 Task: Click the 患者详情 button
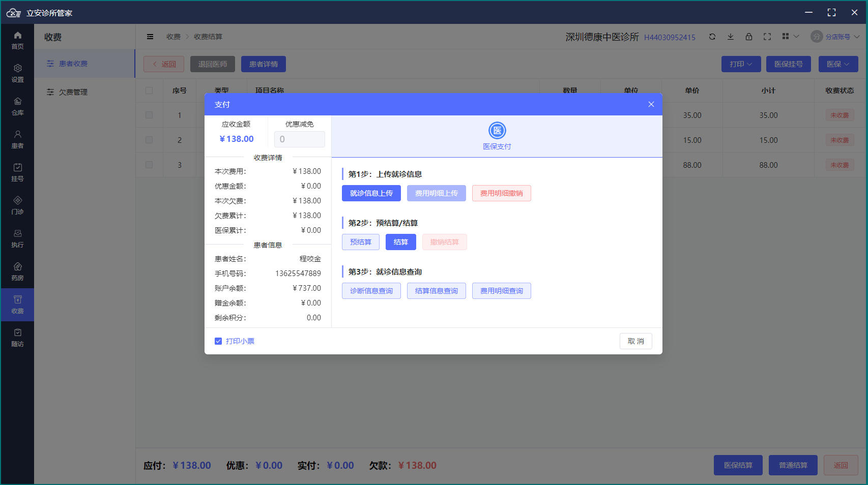click(264, 64)
